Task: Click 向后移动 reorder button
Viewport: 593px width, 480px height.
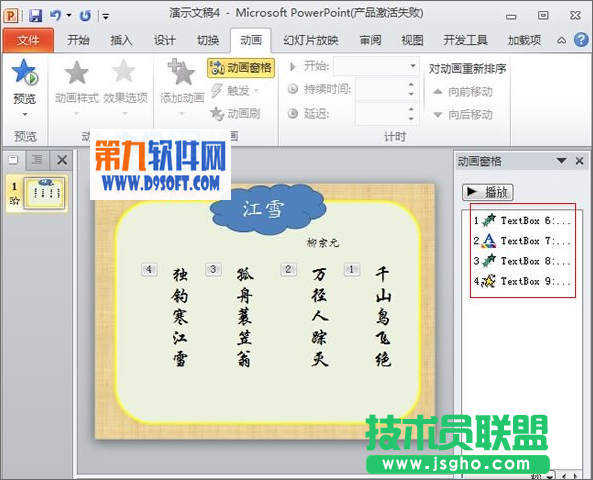Action: point(463,114)
